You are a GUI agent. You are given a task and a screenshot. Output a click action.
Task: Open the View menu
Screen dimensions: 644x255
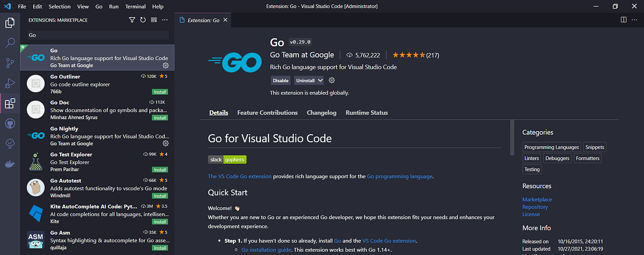click(83, 6)
